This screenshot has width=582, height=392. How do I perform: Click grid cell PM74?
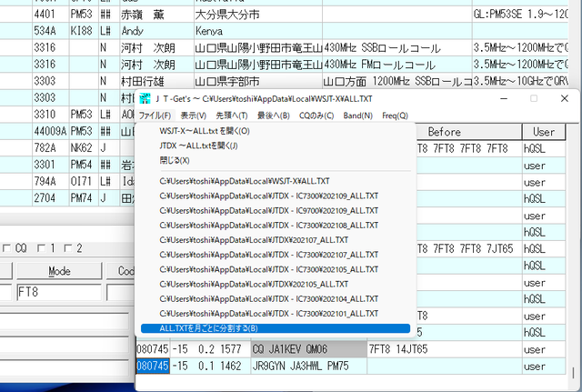[84, 198]
